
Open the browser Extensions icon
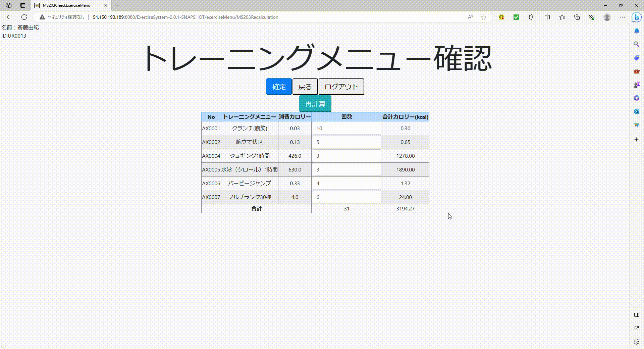(531, 17)
